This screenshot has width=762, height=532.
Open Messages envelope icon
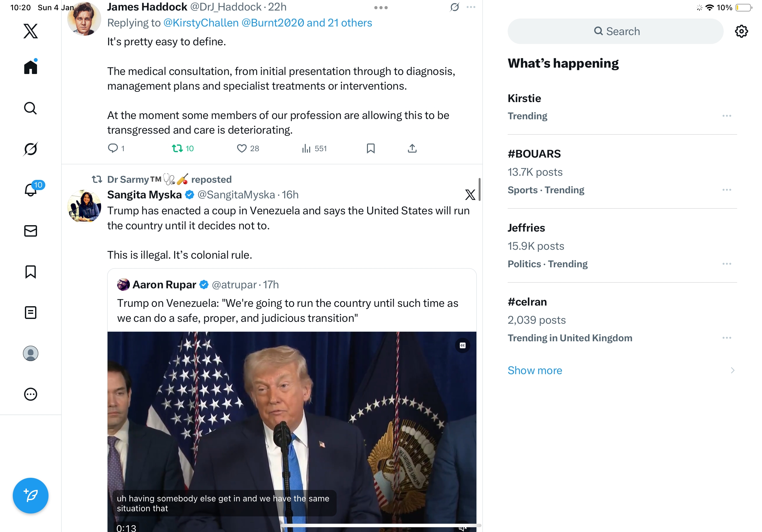tap(31, 231)
